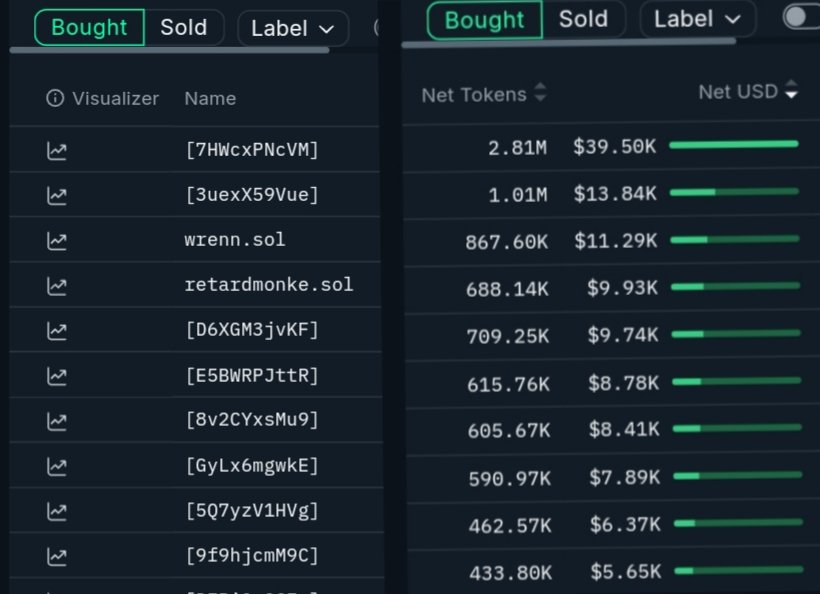Open visualizer chart for 3uexX59Vue row
Image resolution: width=820 pixels, height=594 pixels.
click(x=56, y=196)
